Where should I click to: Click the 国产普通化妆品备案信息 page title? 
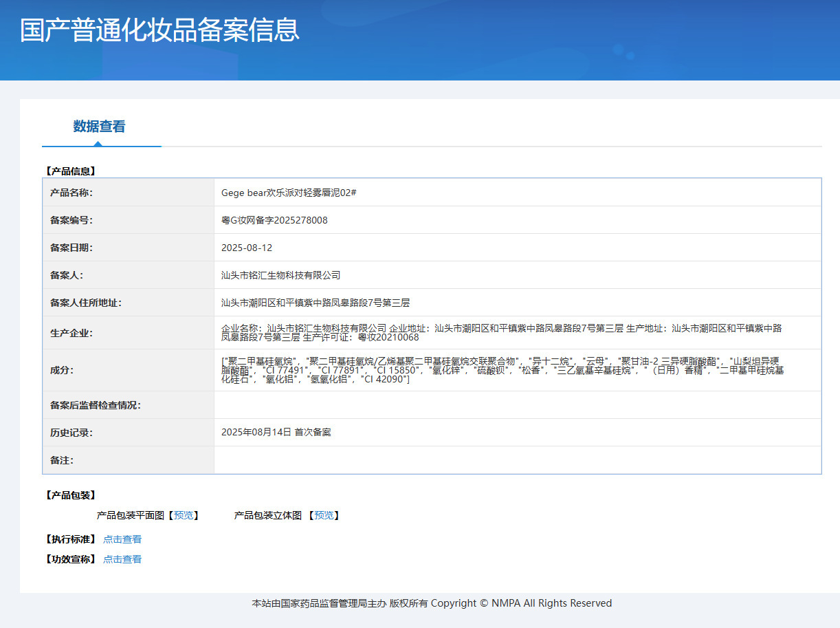point(159,30)
